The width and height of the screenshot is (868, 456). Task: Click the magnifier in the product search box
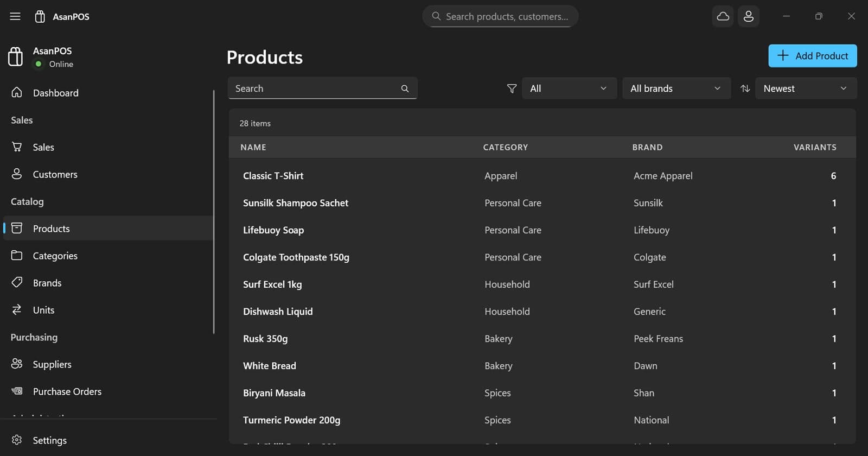pos(405,88)
